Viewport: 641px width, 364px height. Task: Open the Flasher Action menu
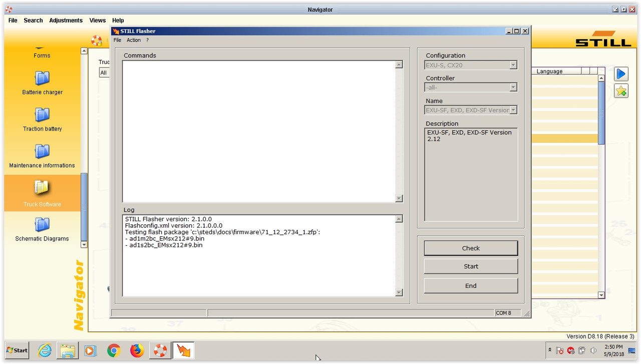click(x=134, y=40)
